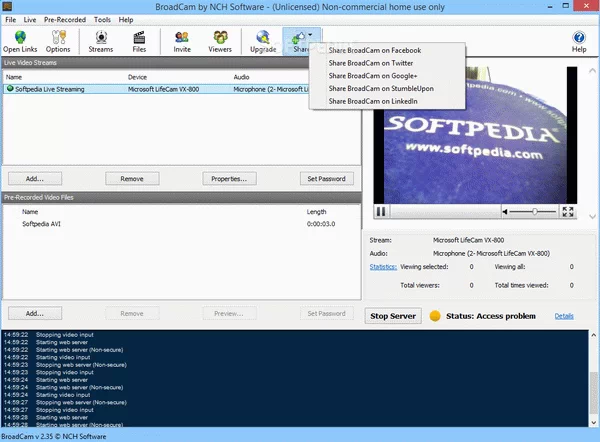
Task: Click the log panel scroll-up arrow
Action: pyautogui.click(x=593, y=335)
